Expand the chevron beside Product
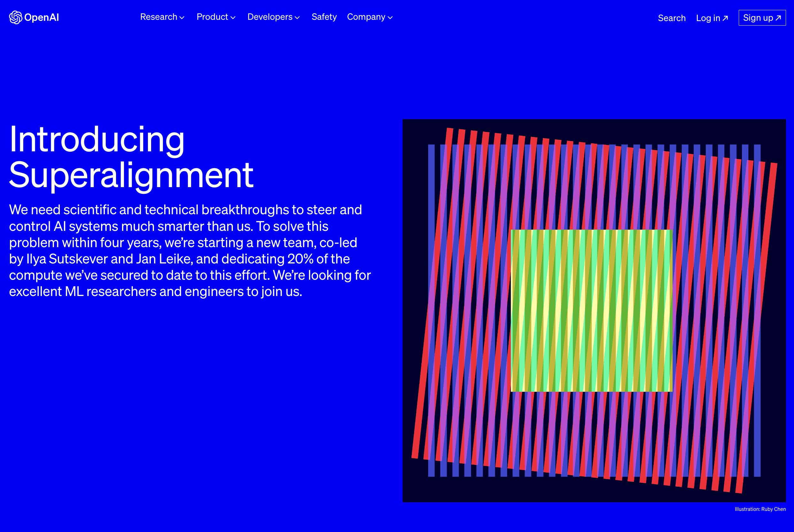 point(233,18)
